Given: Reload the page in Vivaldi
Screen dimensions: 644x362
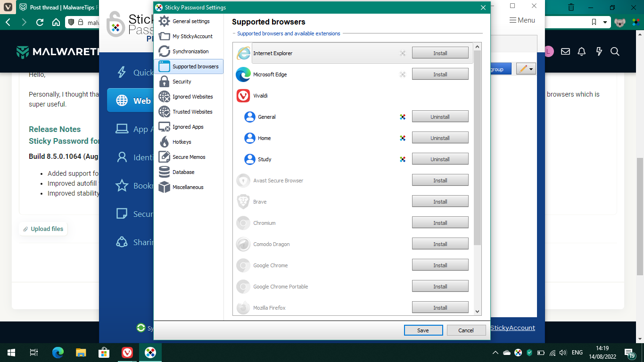Looking at the screenshot, I should (40, 22).
